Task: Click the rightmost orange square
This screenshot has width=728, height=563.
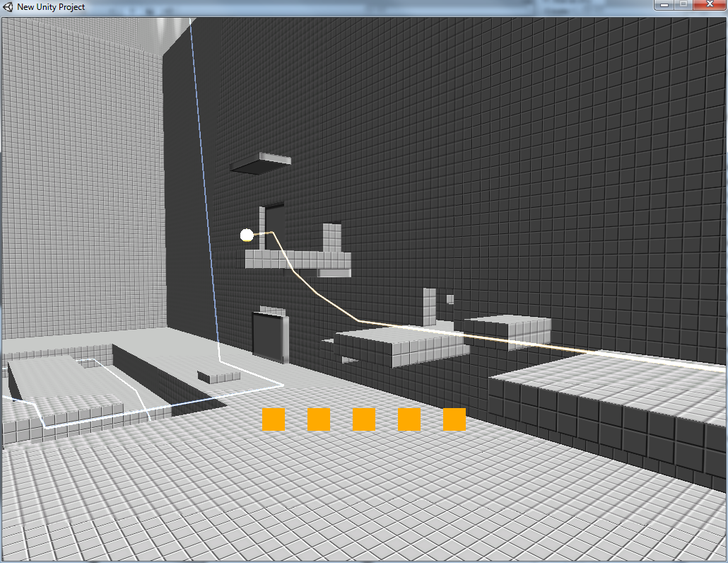Action: point(454,419)
